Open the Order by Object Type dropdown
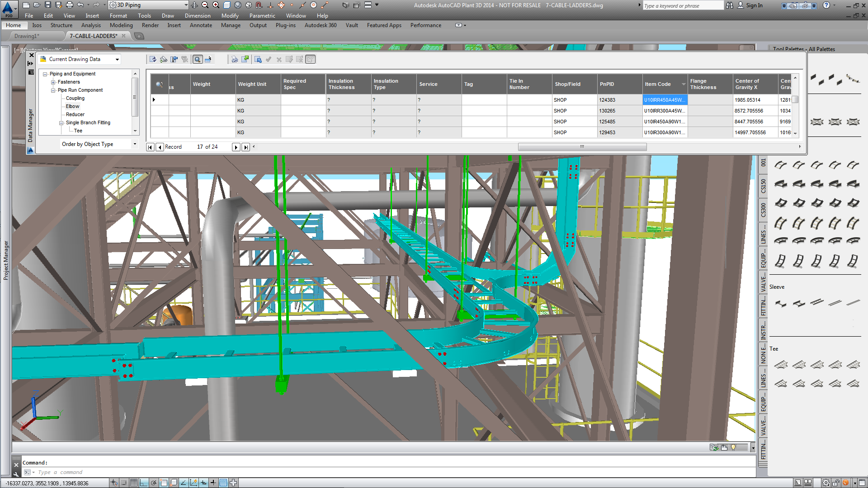The image size is (868, 488). coord(135,144)
